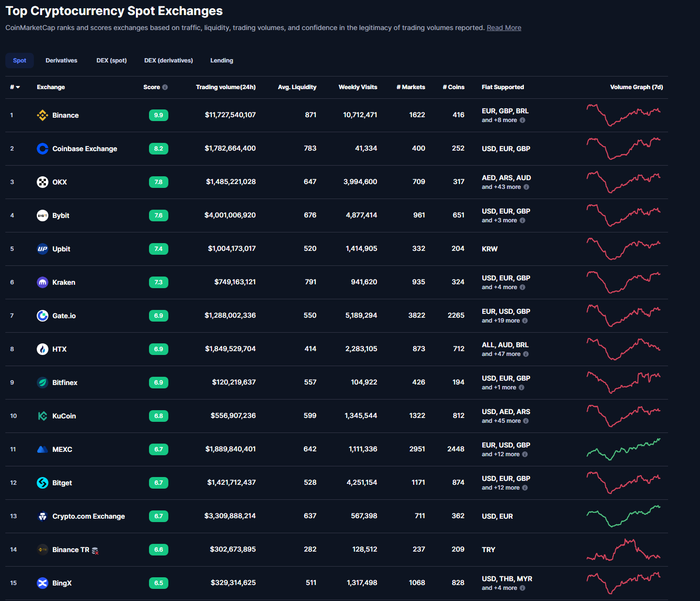Screen dimensions: 700x601
Task: Click the Crypto.com Exchange logo icon
Action: [42, 516]
